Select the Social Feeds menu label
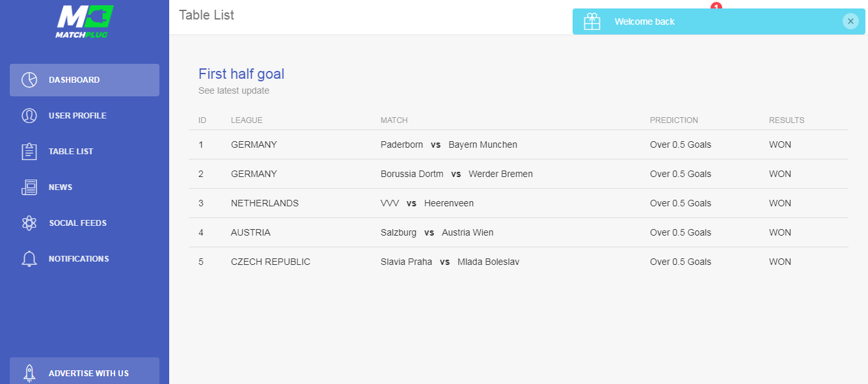Screen dimensions: 868x384 77,223
